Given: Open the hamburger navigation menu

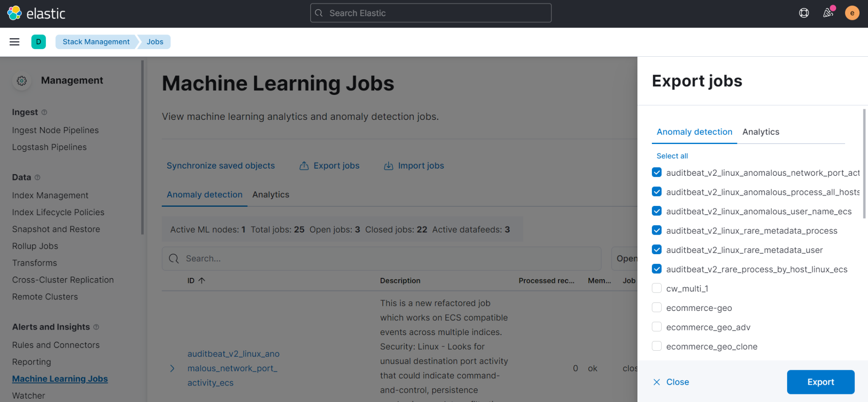Looking at the screenshot, I should point(14,42).
